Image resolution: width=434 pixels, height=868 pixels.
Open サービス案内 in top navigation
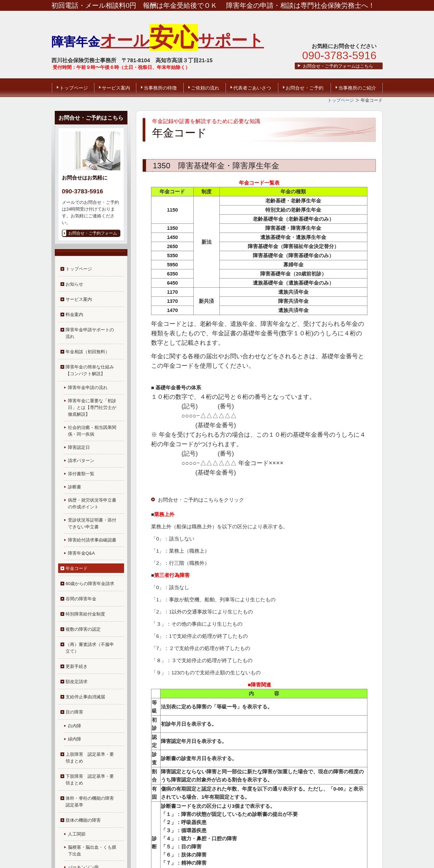[115, 88]
